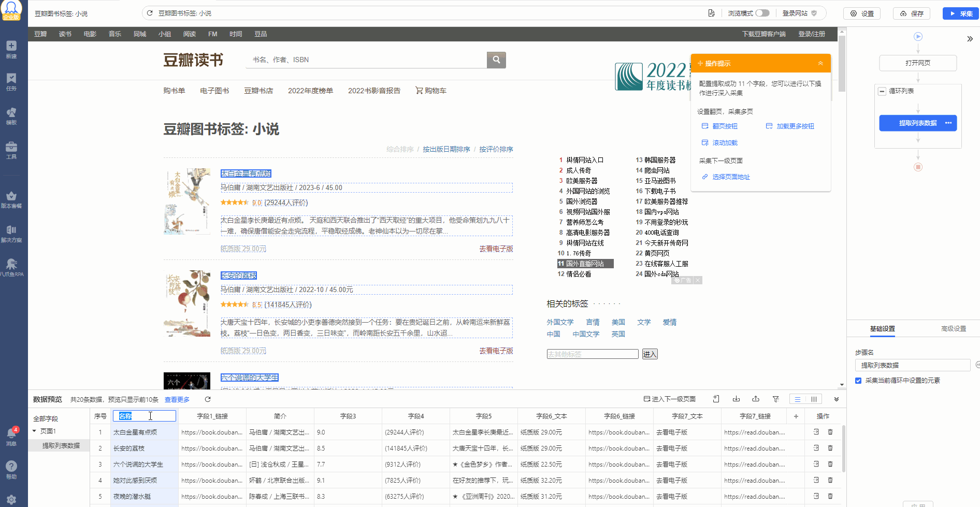Click the 设置 settings button in top bar
This screenshot has width=980, height=507.
coord(862,13)
